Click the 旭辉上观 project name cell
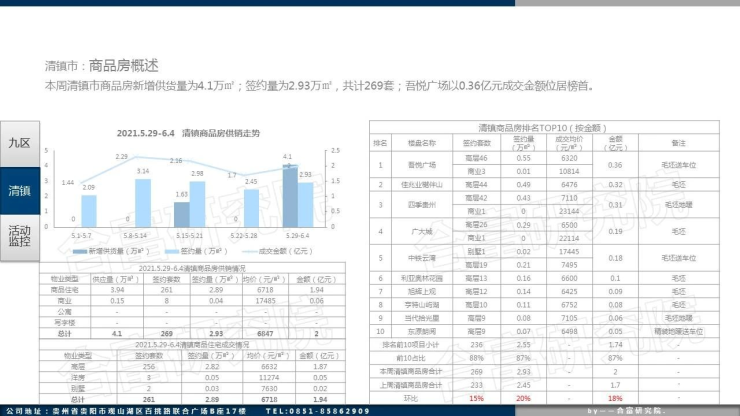 tap(422, 291)
